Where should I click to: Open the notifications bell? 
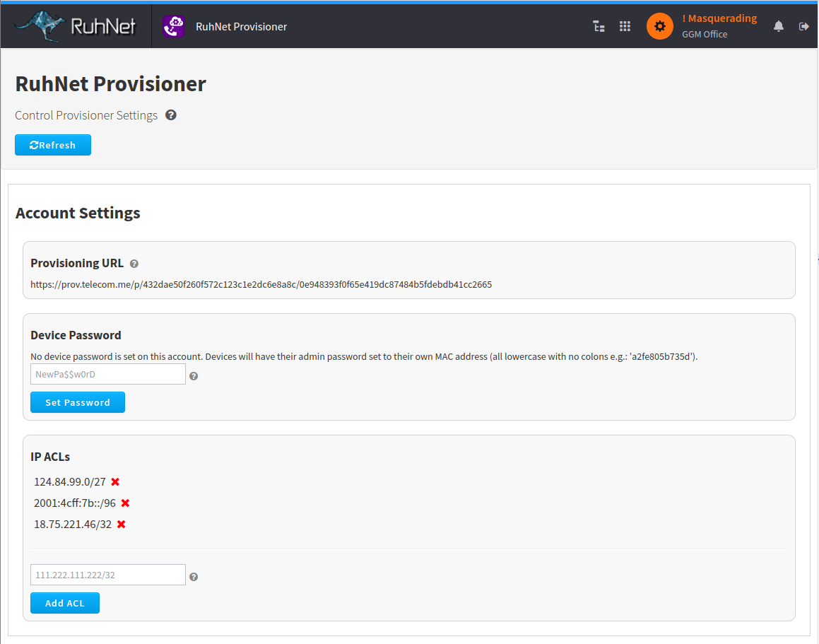(779, 27)
